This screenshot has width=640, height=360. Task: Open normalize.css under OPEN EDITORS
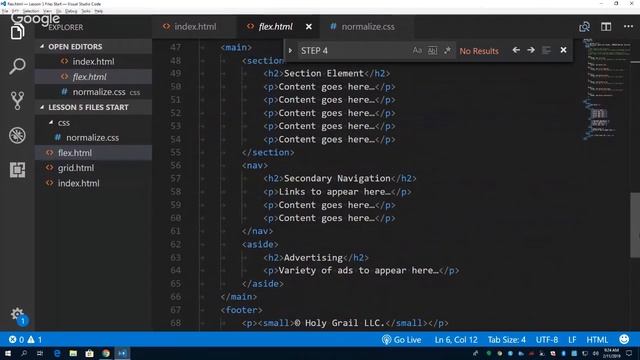93,92
